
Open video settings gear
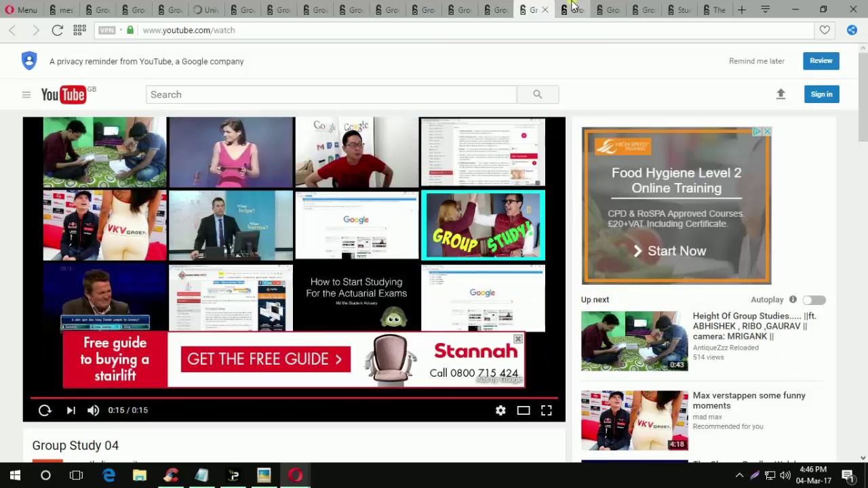tap(500, 410)
